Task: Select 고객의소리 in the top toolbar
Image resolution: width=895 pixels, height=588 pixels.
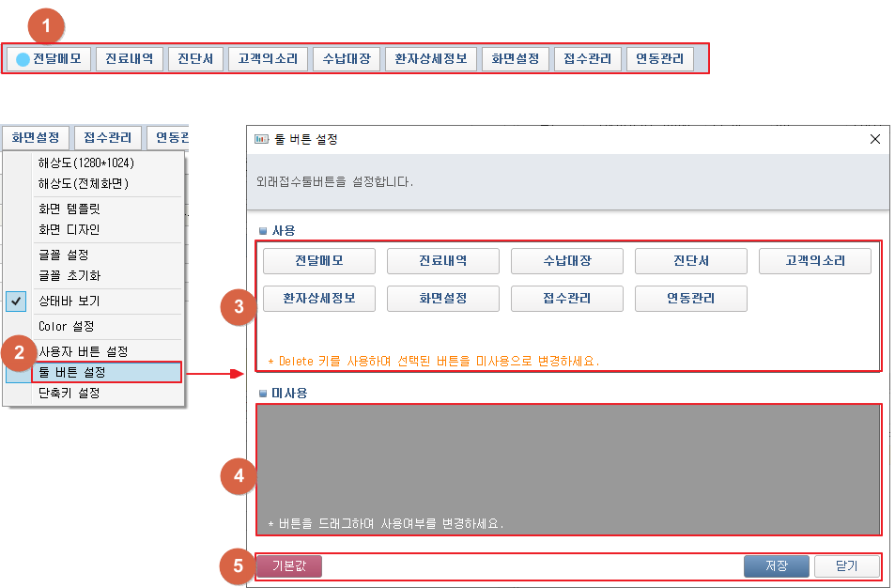Action: [x=268, y=59]
